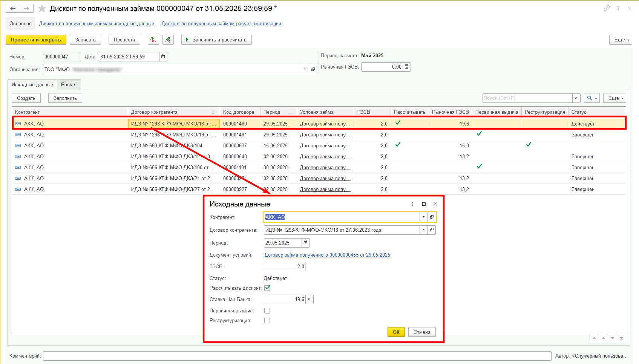
Task: Go forward with the right arrow button
Action: [x=26, y=8]
